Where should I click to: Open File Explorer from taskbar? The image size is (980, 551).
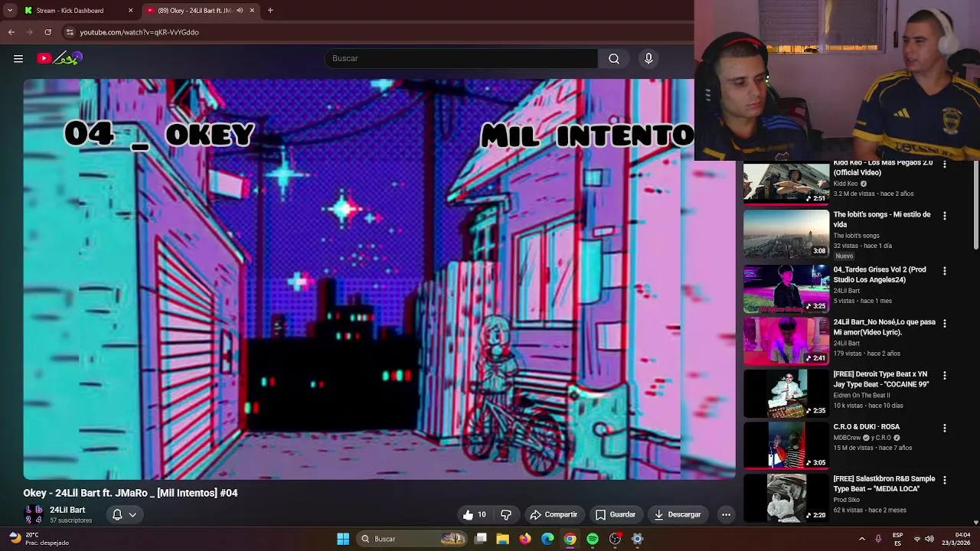[502, 539]
